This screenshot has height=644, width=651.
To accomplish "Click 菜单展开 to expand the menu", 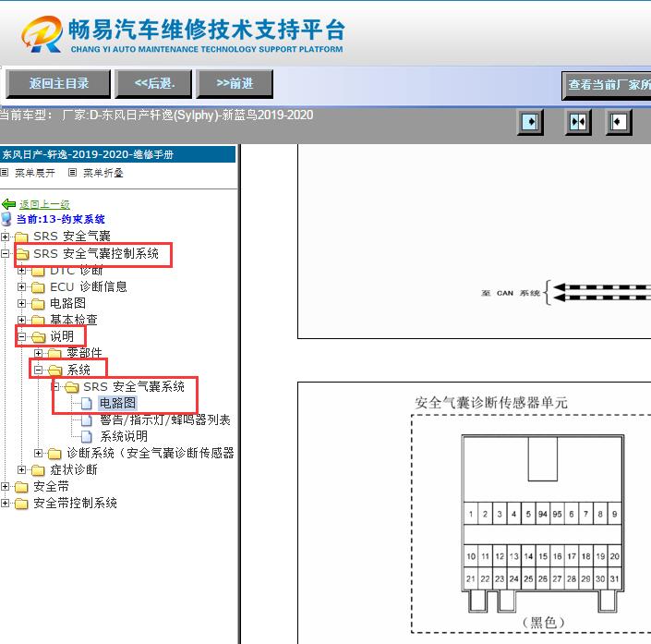I will 35,173.
